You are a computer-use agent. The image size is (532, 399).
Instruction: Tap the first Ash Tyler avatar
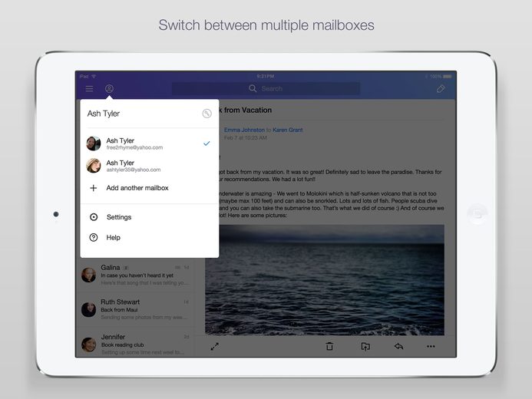coord(94,143)
